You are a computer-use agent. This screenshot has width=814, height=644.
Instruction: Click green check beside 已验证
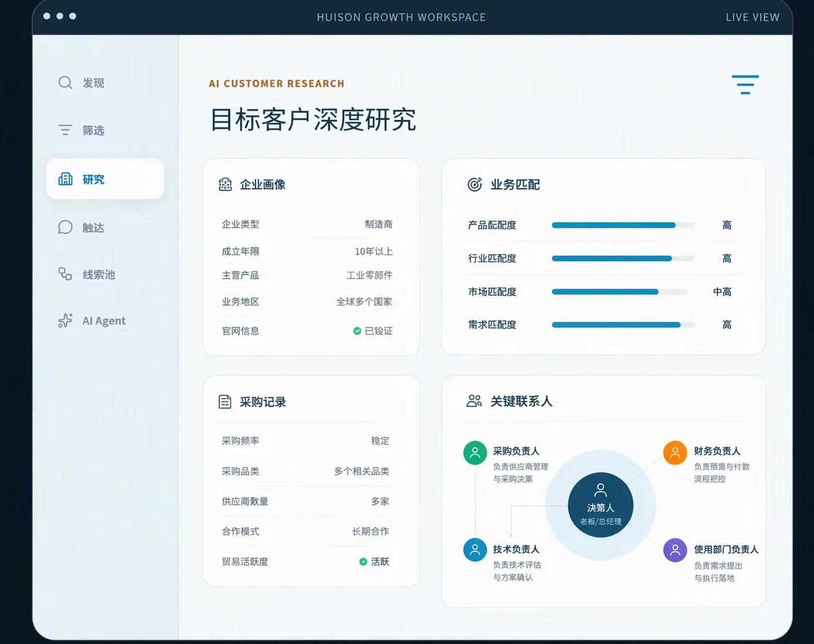(x=357, y=331)
